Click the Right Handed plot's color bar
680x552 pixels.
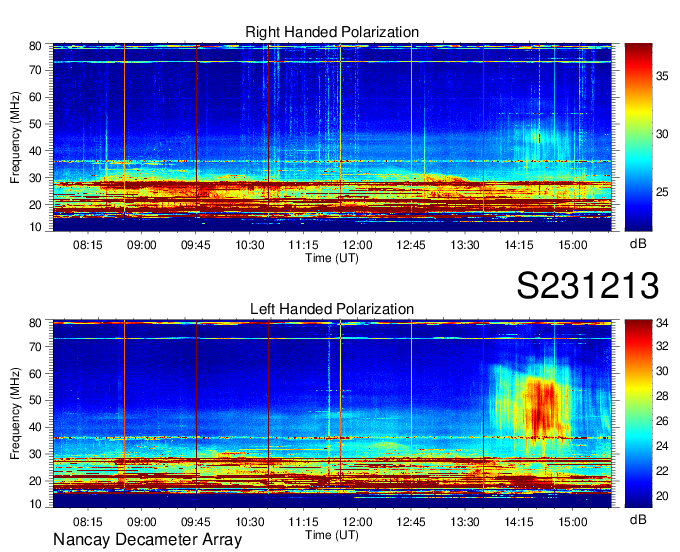tap(638, 137)
